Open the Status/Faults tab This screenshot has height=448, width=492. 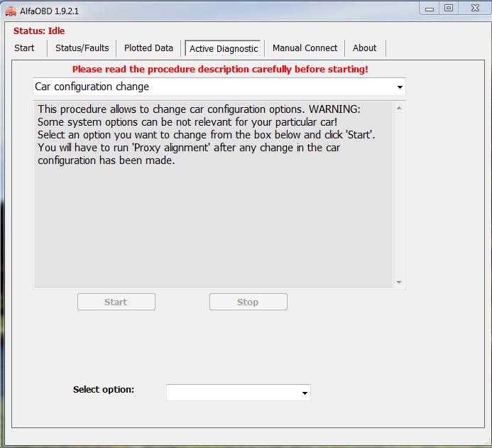82,48
